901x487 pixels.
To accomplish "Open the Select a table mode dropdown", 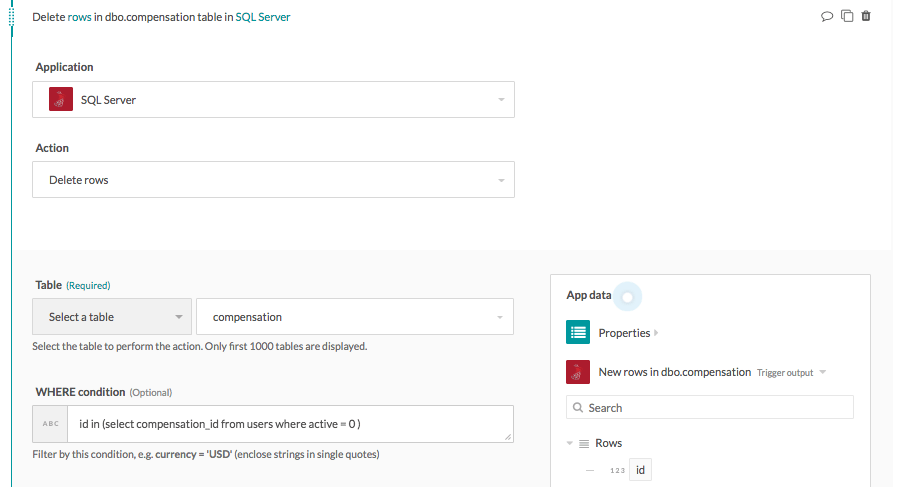I will [112, 316].
